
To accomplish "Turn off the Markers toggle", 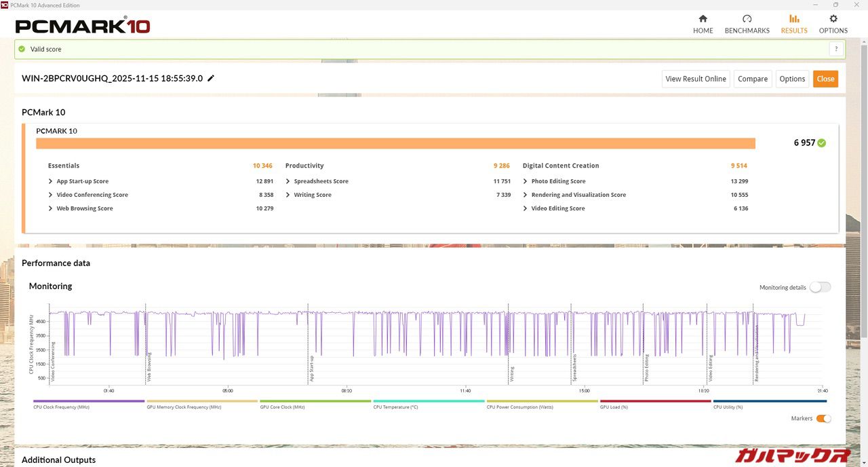I will [823, 419].
